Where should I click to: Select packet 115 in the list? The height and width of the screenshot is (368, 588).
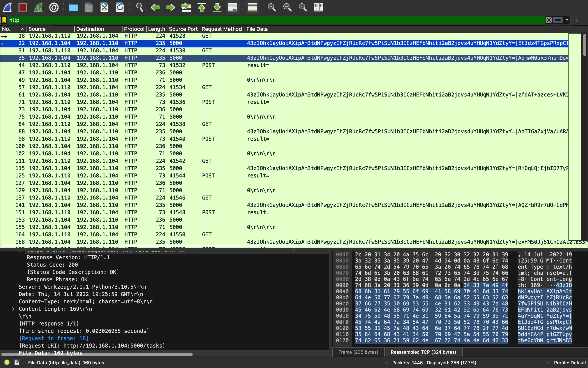284,168
